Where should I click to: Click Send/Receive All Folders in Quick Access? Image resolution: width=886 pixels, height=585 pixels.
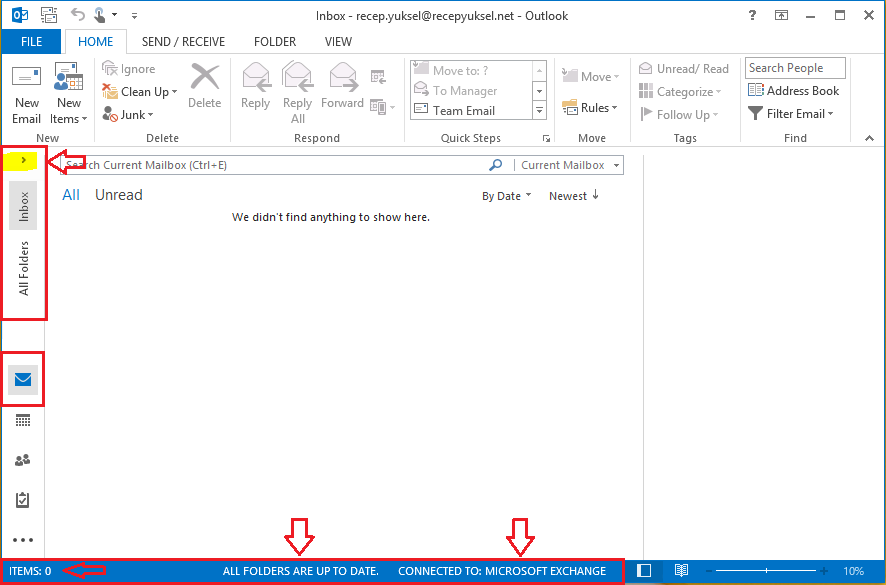[x=49, y=15]
